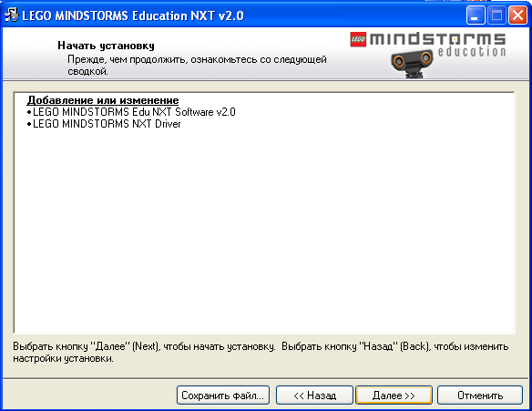Open the "Сохранить файл..." dialog
532x411 pixels.
pyautogui.click(x=223, y=395)
